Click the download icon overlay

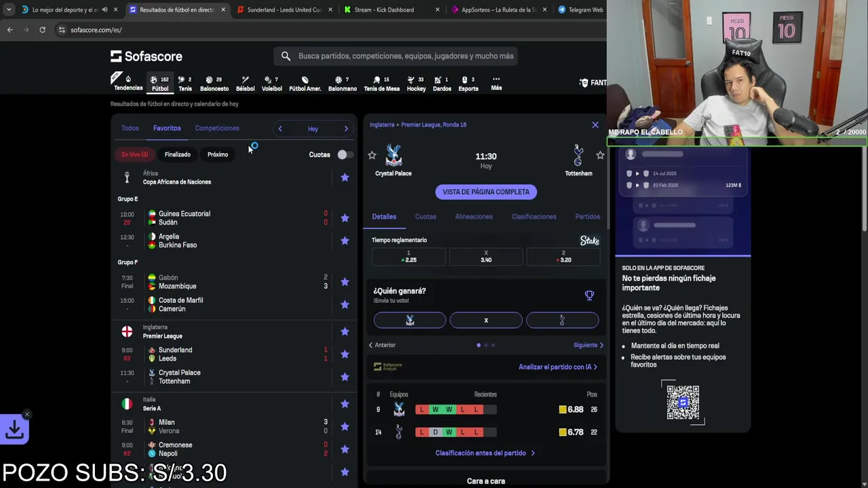click(x=14, y=430)
